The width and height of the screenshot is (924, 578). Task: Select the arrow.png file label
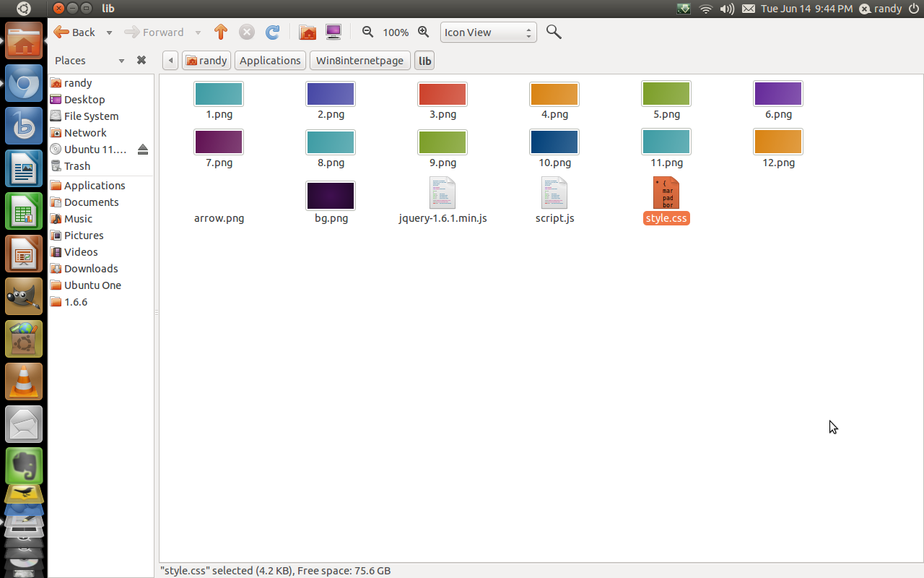point(219,218)
